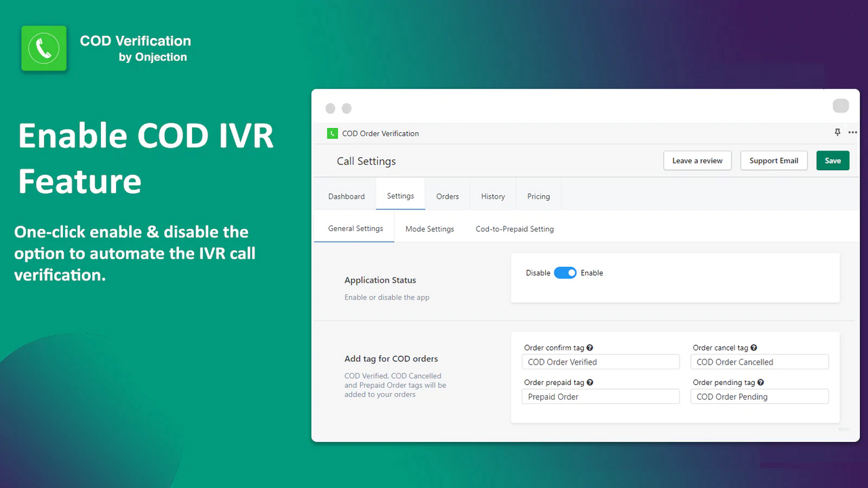868x488 pixels.
Task: Click the COD Order Pending tag field
Action: pos(759,396)
